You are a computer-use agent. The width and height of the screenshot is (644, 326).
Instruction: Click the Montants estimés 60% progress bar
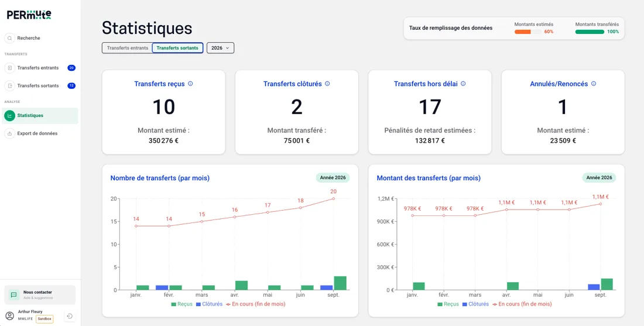527,32
